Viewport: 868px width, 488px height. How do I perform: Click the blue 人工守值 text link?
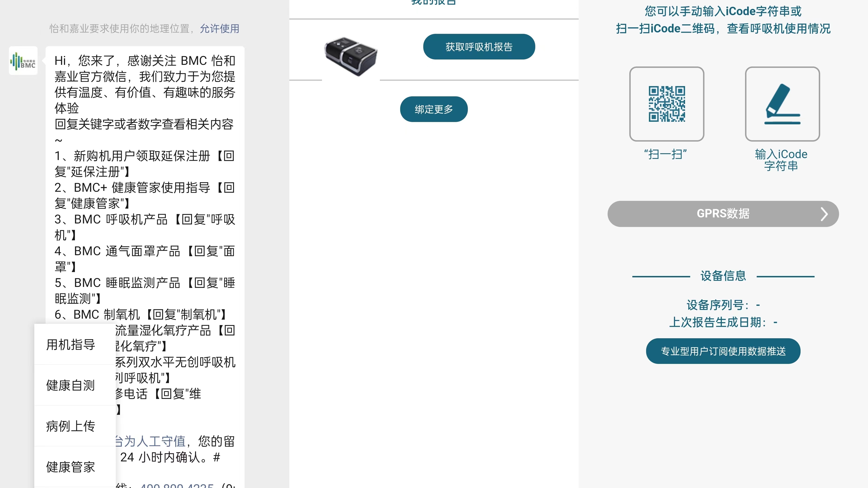coord(158,441)
